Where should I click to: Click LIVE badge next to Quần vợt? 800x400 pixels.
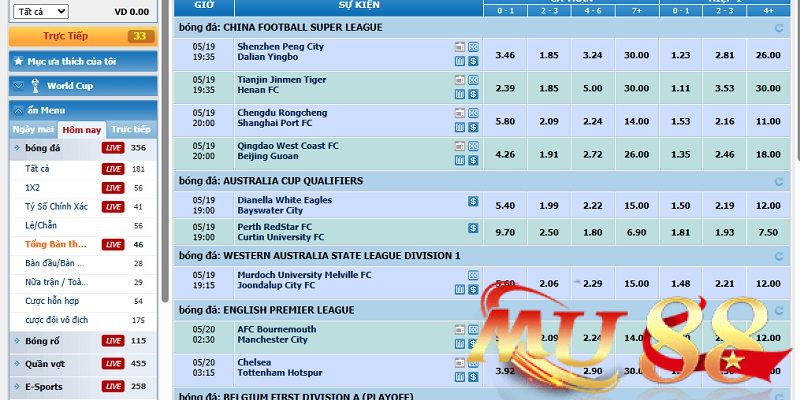tap(113, 364)
